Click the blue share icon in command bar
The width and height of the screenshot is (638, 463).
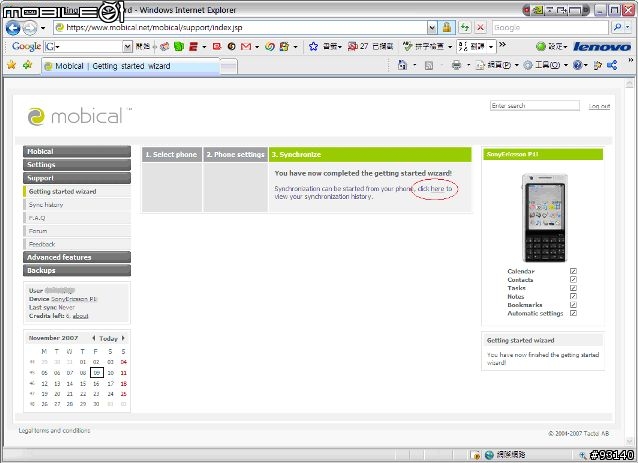[x=612, y=65]
